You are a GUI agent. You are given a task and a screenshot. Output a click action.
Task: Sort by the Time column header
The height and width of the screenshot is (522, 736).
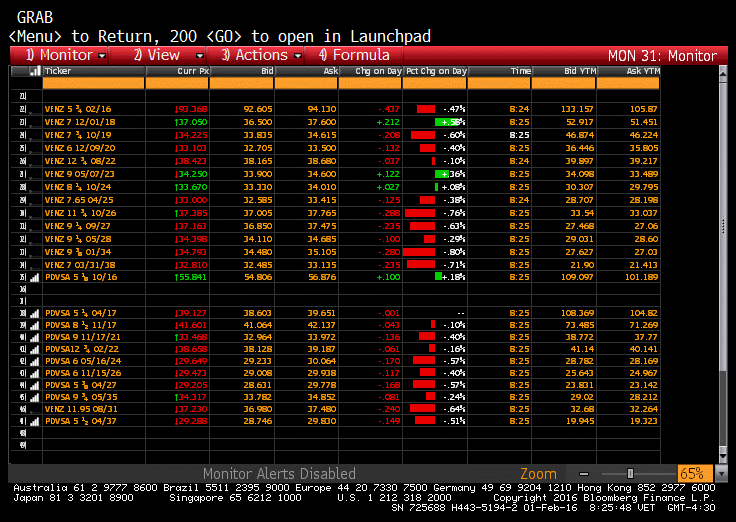(x=499, y=71)
